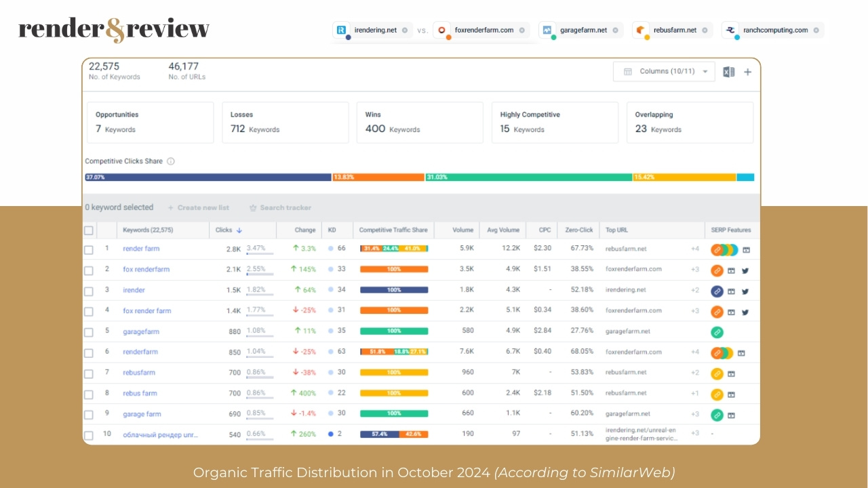Image resolution: width=868 pixels, height=488 pixels.
Task: Expand +4 more URLs in renderfarm row
Action: (695, 352)
